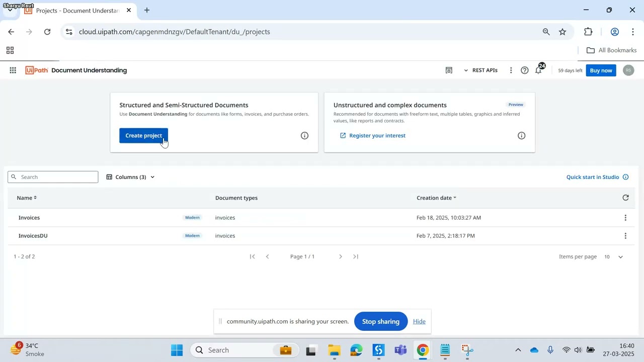Open the tab search dropdown
This screenshot has height=362, width=644.
10,10
